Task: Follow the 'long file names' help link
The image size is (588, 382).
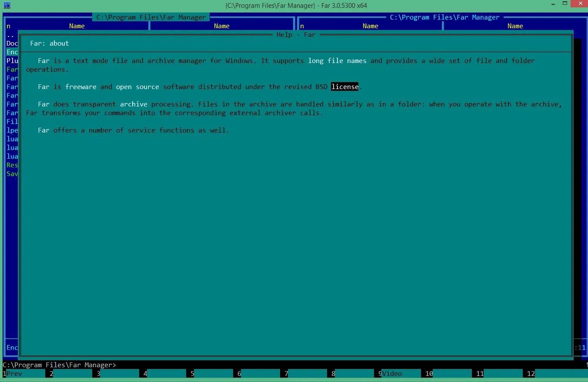Action: pyautogui.click(x=337, y=61)
